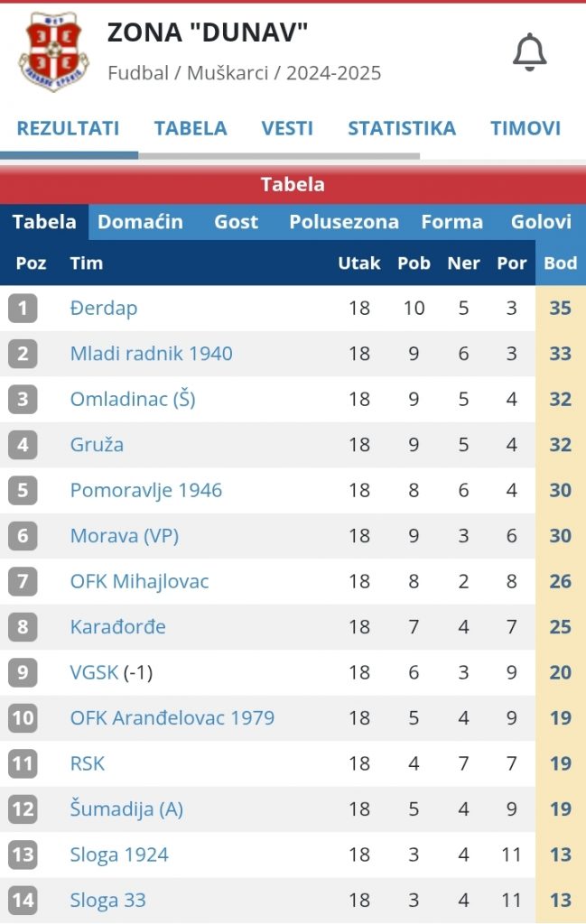
Task: Click the Zona Dunav league crest logo
Action: [x=53, y=51]
